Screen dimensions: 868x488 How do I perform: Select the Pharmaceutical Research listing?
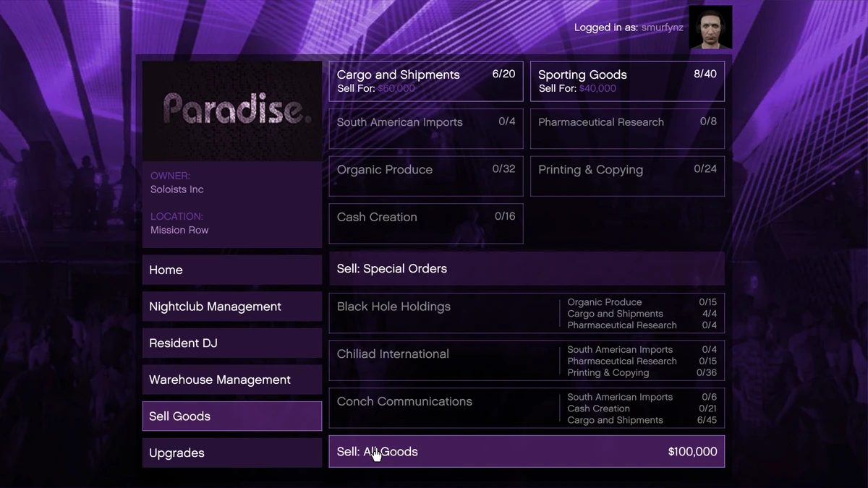(x=626, y=129)
